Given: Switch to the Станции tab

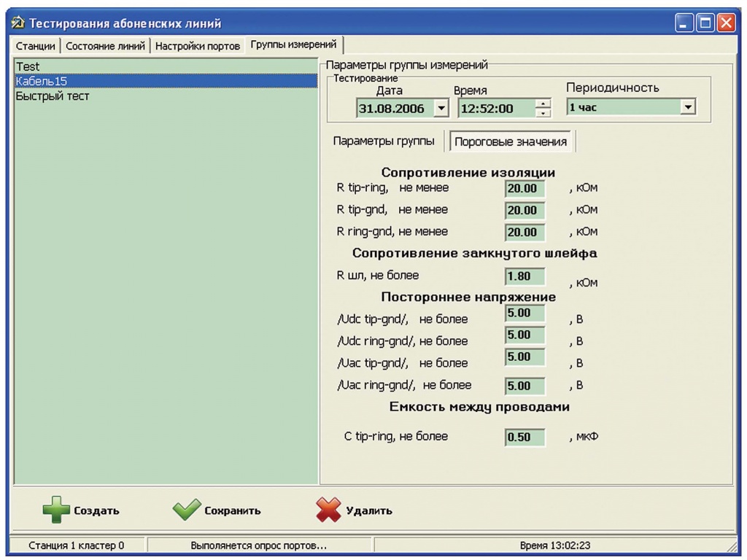Looking at the screenshot, I should click(36, 45).
